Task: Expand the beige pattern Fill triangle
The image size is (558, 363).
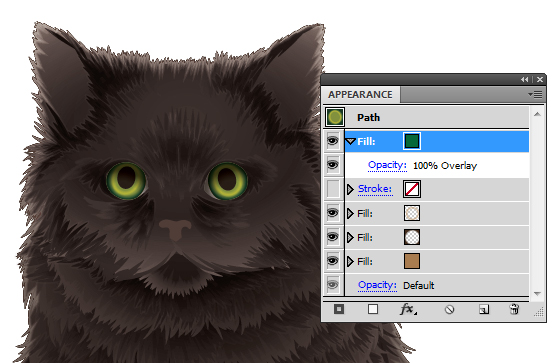Action: coord(350,214)
